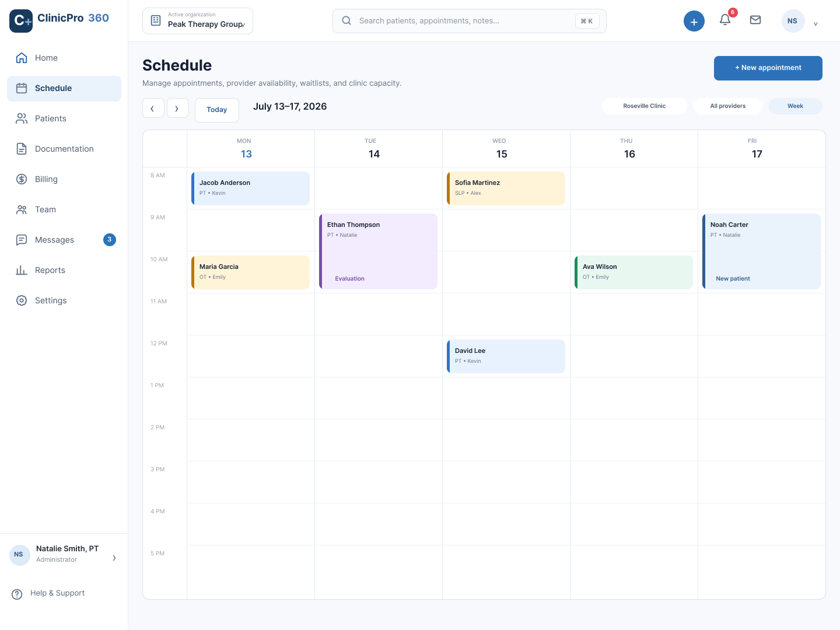The width and height of the screenshot is (840, 630).
Task: Click the Billing dollar icon
Action: (22, 179)
